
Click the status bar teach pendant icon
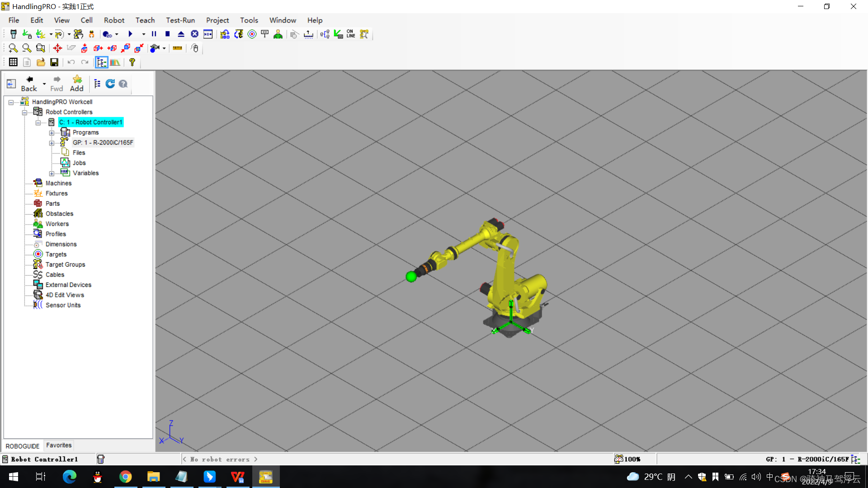pos(101,460)
